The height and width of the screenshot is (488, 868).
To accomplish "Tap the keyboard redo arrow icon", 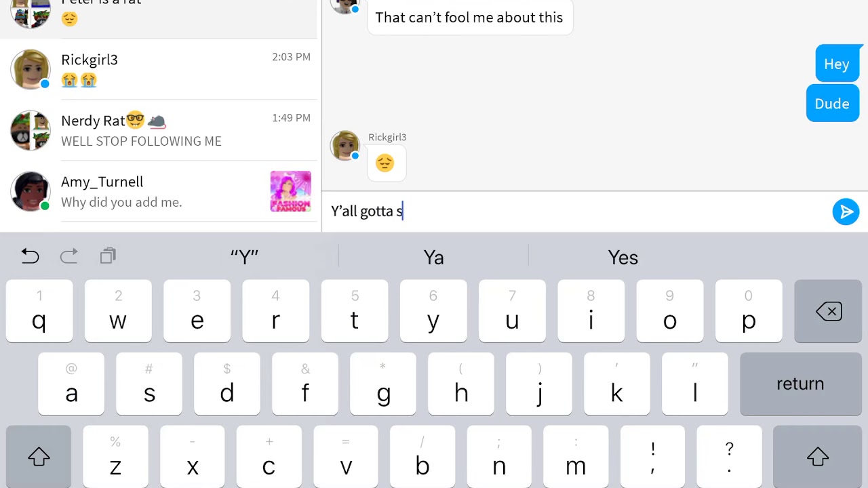I will point(69,256).
